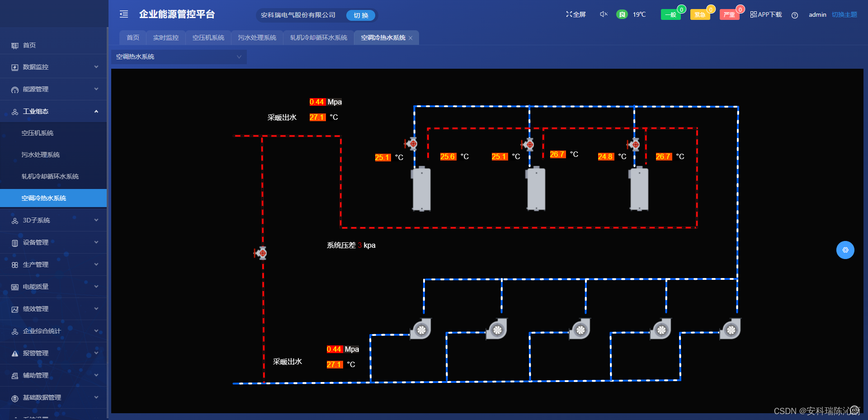Open the help question mark icon
The image size is (868, 420).
click(x=795, y=15)
